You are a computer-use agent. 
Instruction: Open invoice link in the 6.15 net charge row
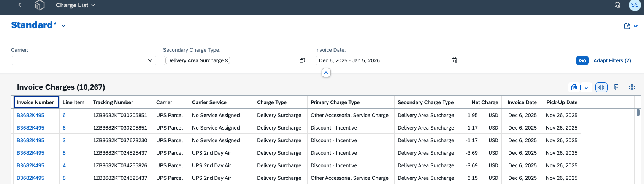(30, 178)
